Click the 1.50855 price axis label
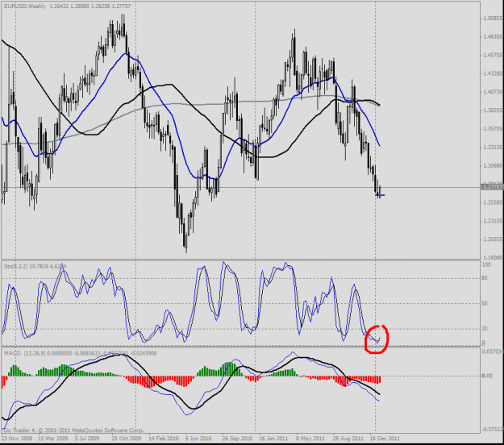 tap(493, 19)
